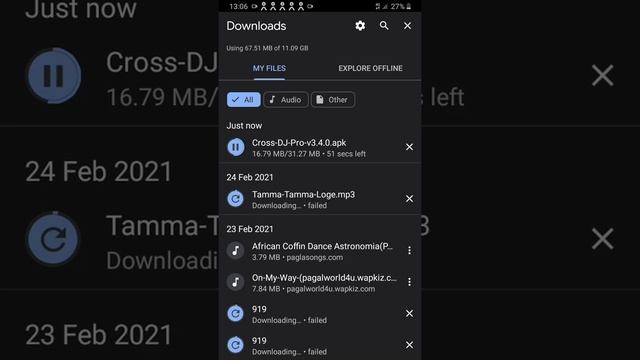
Task: Pause the Cross-DJ-Pro apk download
Action: (x=236, y=147)
